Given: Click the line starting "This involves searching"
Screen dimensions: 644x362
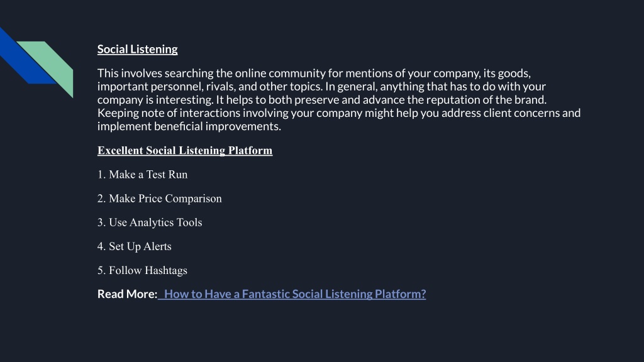Looking at the screenshot, I should [314, 73].
